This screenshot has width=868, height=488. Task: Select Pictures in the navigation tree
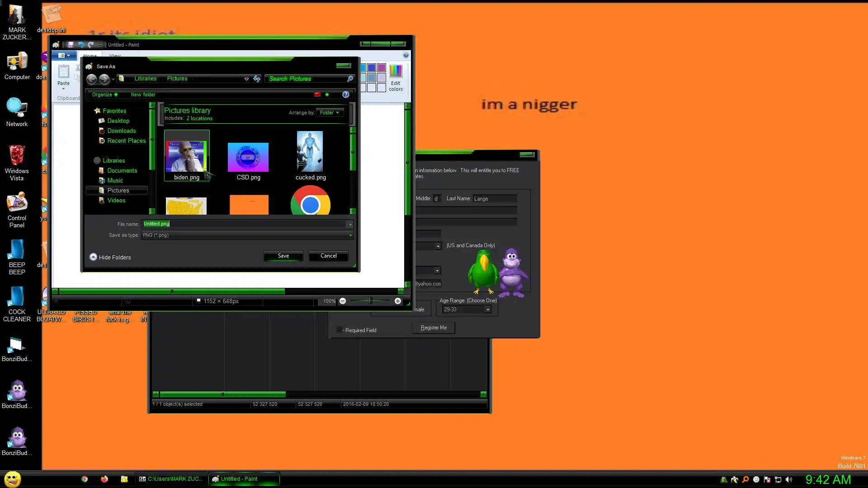(118, 190)
